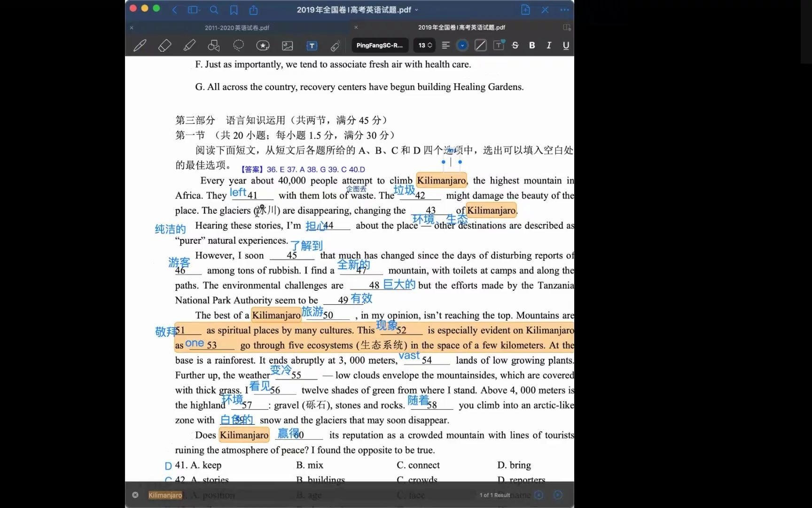Select the Lasso selection tool
This screenshot has width=812, height=508.
[x=239, y=46]
